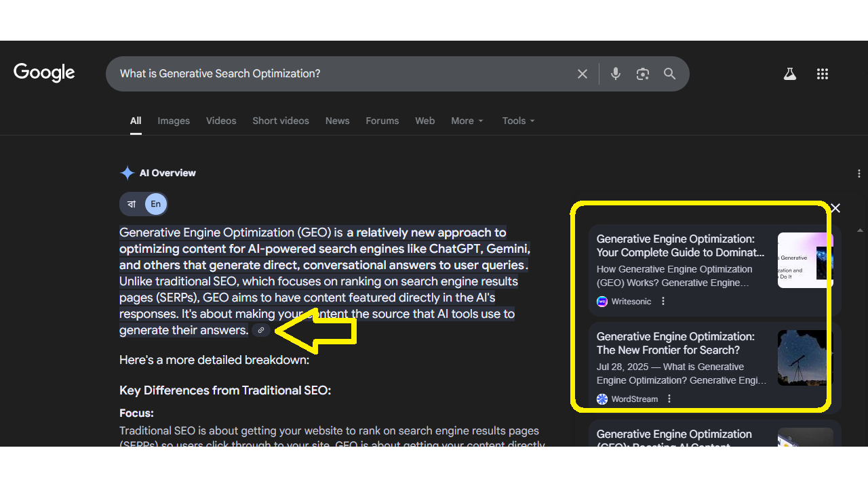Screen dimensions: 868x488
Task: Open WordStream result's more options menu
Action: (669, 399)
